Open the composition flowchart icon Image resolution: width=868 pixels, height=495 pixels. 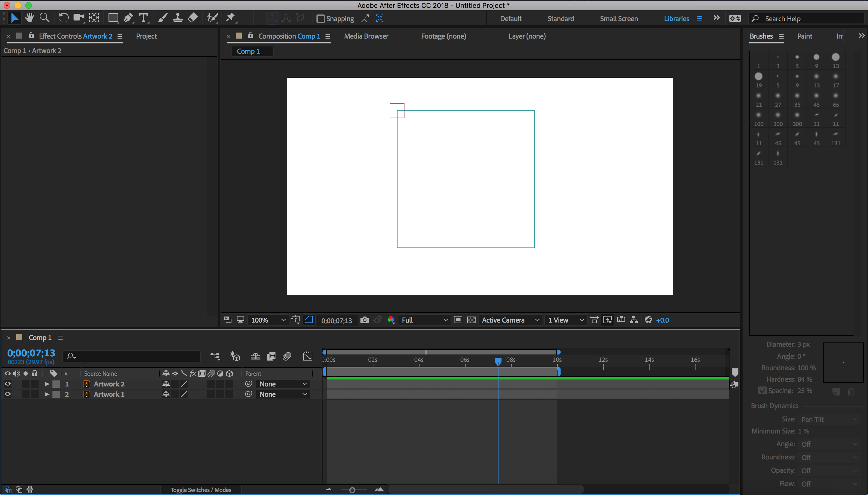pos(634,320)
